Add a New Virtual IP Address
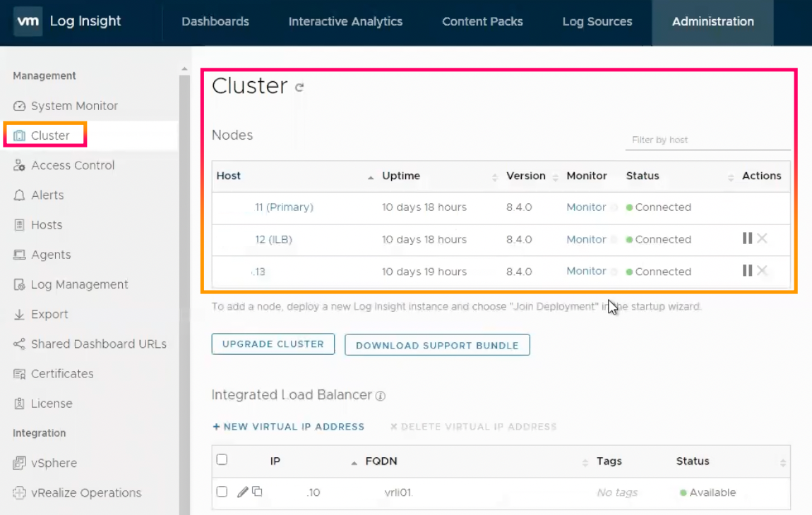 point(289,427)
